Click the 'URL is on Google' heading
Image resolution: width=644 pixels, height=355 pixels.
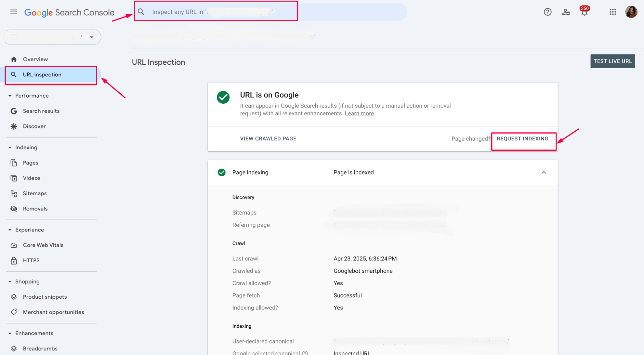coord(269,95)
